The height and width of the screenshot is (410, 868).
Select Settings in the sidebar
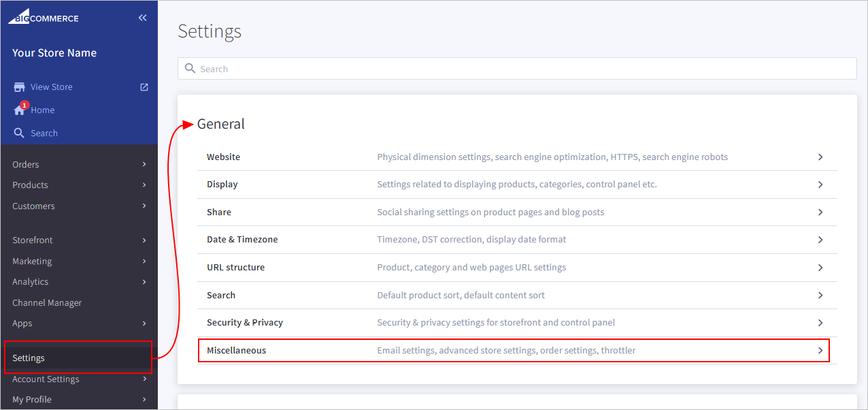click(x=29, y=357)
